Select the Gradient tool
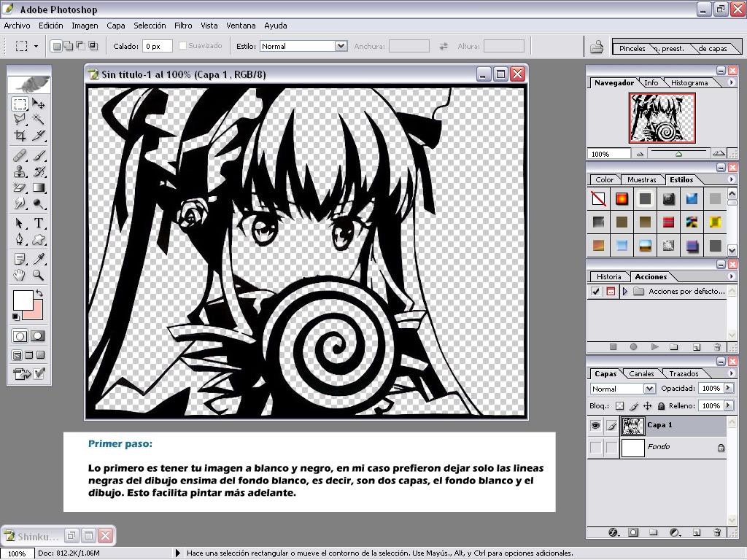Image resolution: width=747 pixels, height=560 pixels. [x=39, y=187]
